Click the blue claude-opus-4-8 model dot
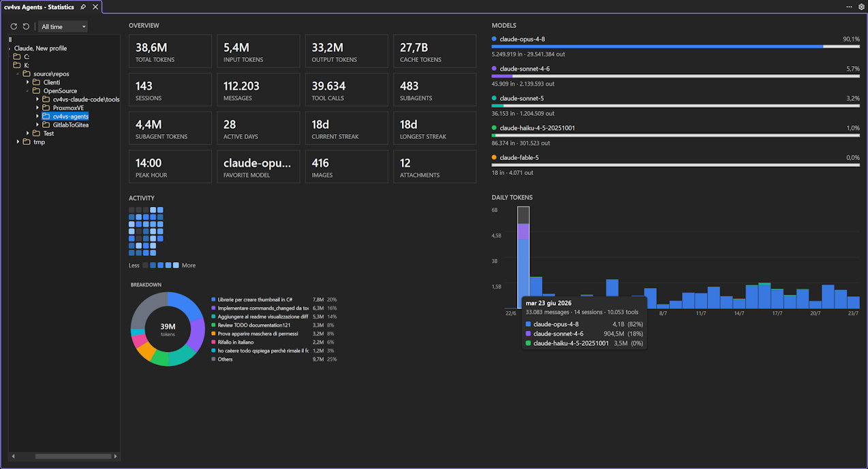The image size is (868, 469). click(494, 39)
